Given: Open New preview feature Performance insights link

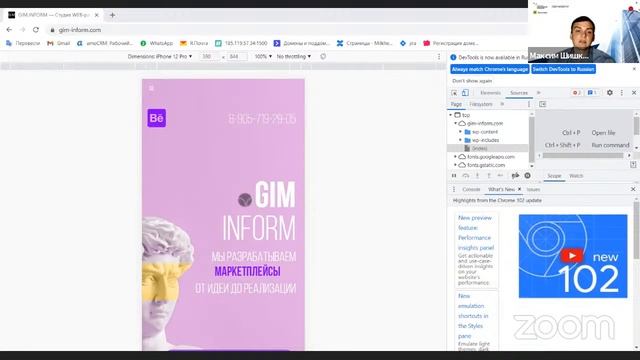Looking at the screenshot, I should click(476, 233).
